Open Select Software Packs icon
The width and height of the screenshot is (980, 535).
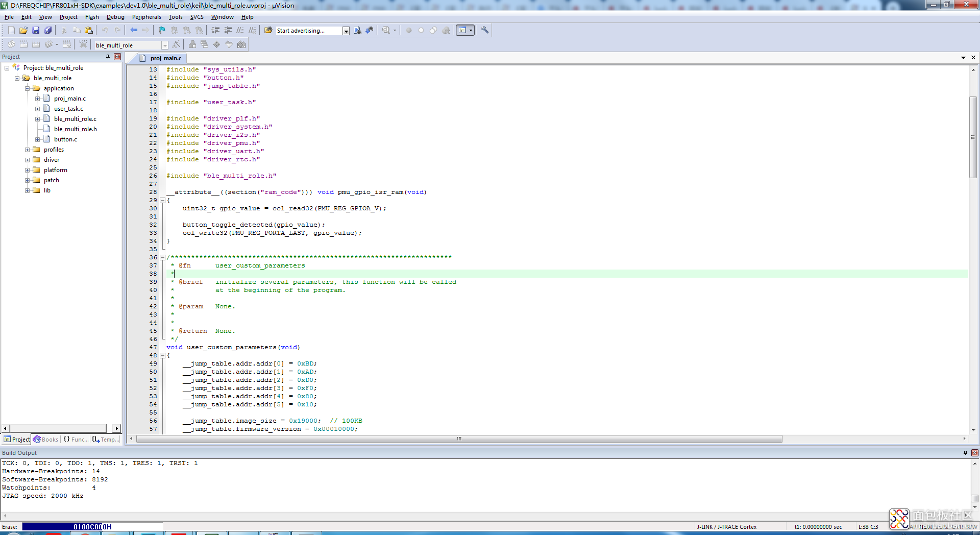(229, 45)
